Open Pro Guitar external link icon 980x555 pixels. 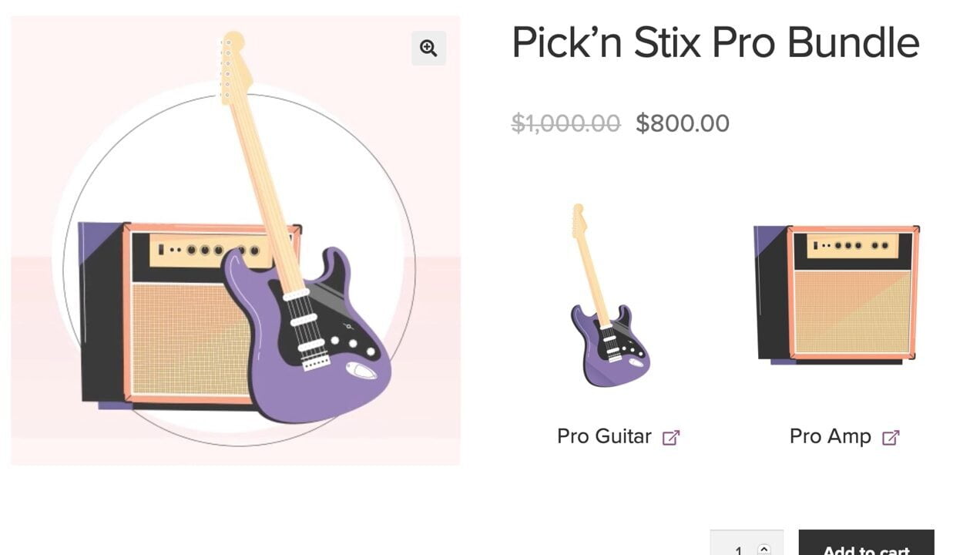(671, 437)
